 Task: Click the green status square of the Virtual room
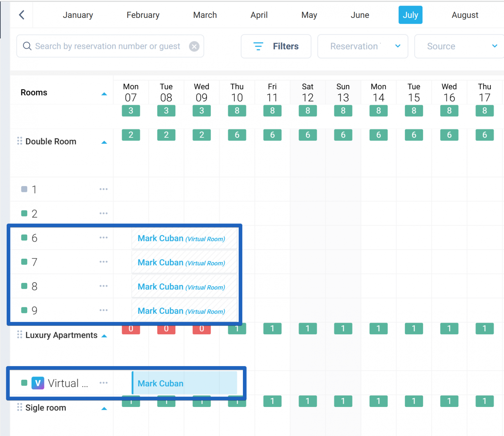tap(24, 383)
